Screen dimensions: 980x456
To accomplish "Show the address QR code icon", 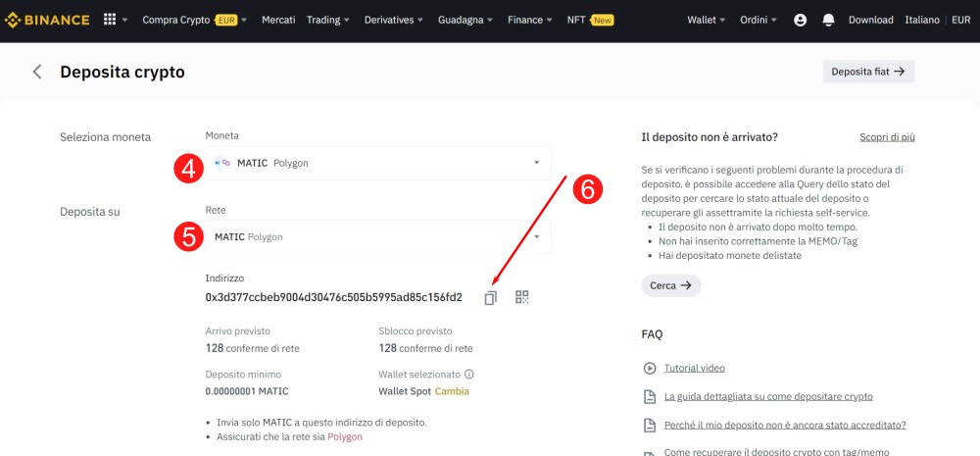I will (x=522, y=297).
